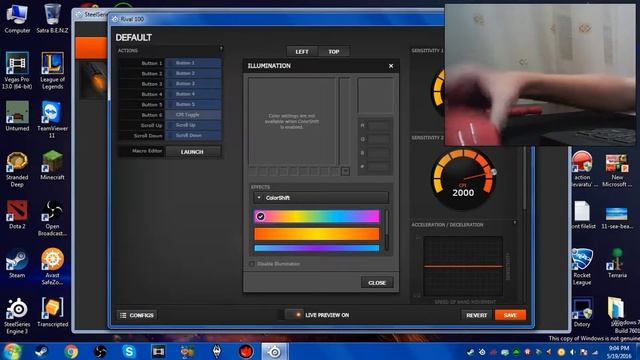Click CLOSE in Illumination dialog
The width and height of the screenshot is (640, 360).
[x=377, y=282]
